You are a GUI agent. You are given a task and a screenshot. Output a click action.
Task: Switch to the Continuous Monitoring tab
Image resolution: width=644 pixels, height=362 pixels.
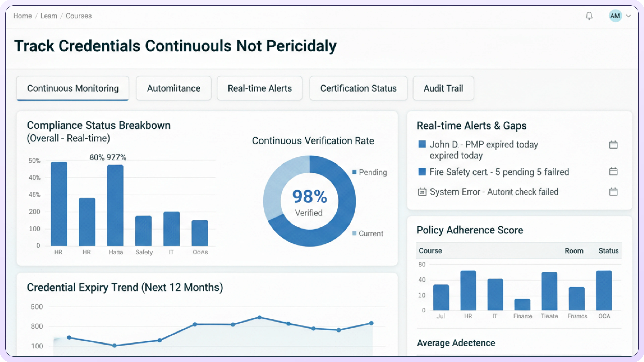(x=73, y=88)
